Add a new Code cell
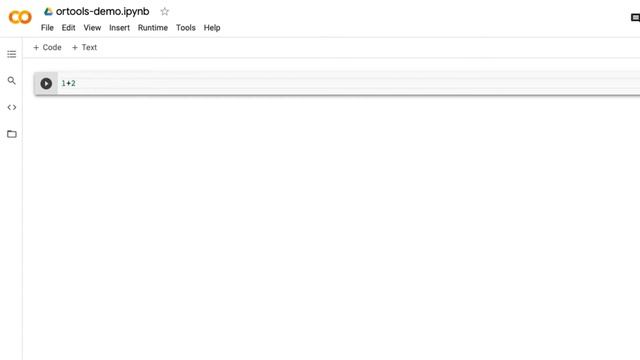Image resolution: width=640 pixels, height=360 pixels. (47, 47)
